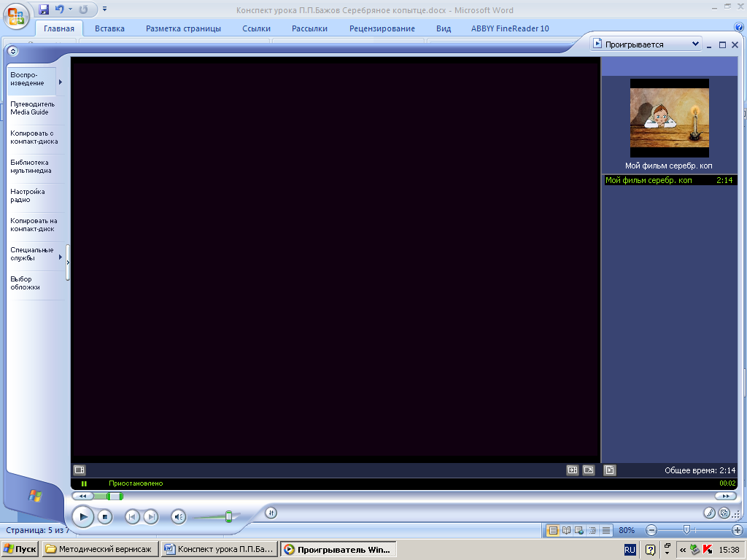Show the equalizer and settings pane under the video
This screenshot has width=747, height=560.
80,470
